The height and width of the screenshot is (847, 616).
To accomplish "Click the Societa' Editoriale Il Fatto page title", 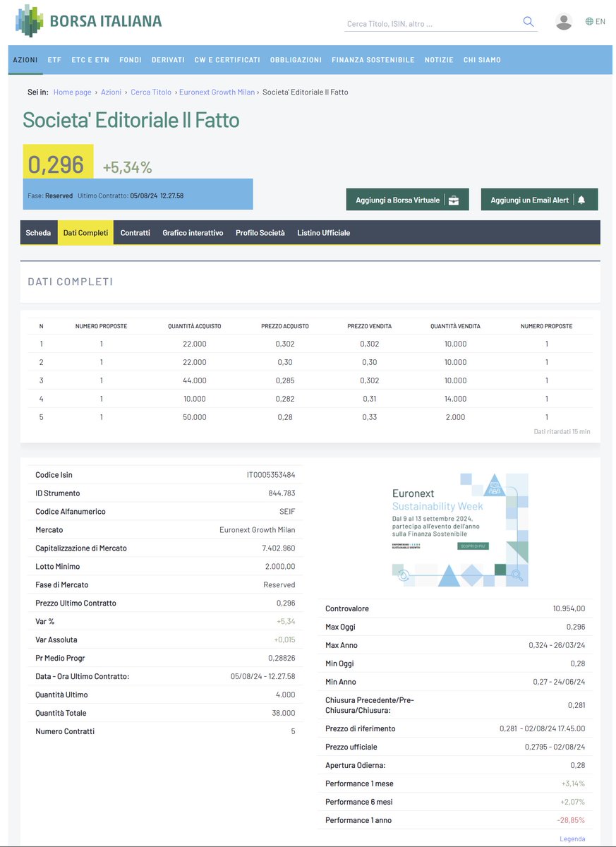I will (131, 120).
